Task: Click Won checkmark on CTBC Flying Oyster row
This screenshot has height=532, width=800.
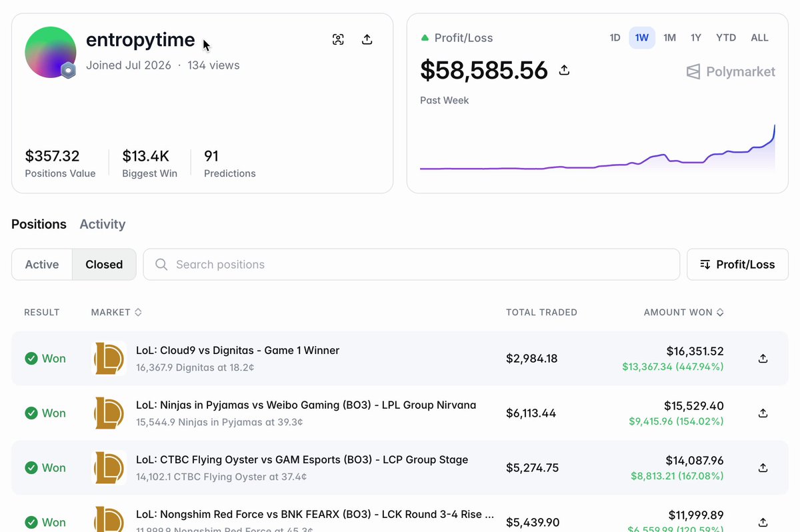Action: pyautogui.click(x=31, y=468)
